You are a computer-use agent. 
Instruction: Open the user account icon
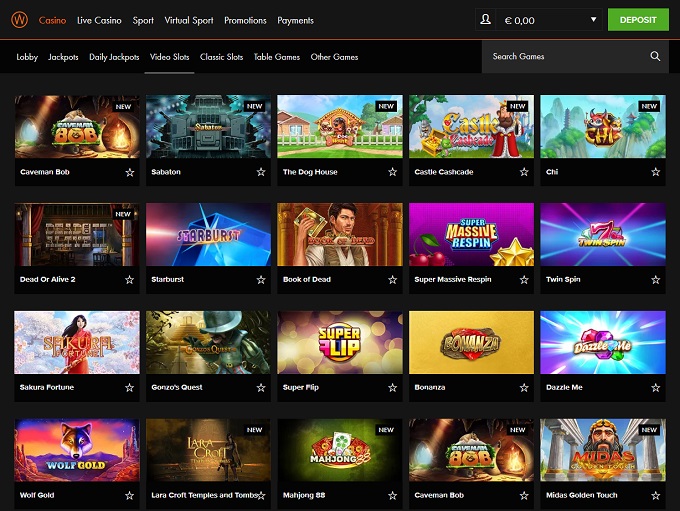point(486,20)
